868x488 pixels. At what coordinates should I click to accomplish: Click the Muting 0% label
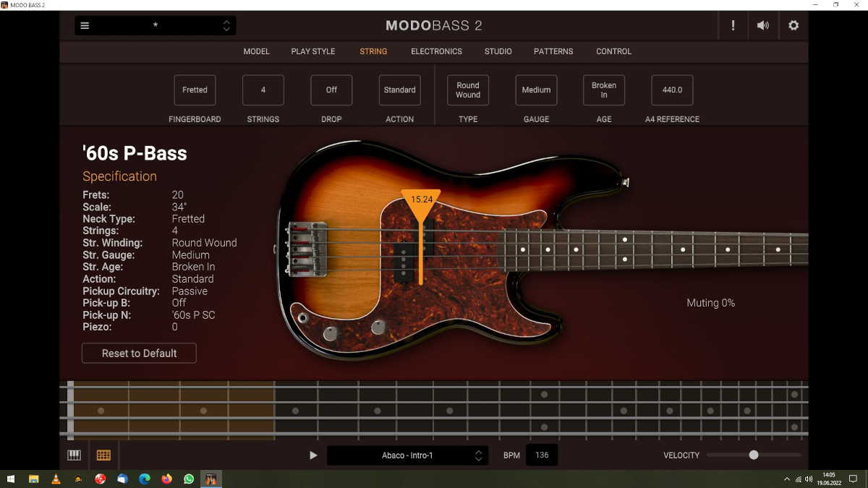(x=711, y=303)
